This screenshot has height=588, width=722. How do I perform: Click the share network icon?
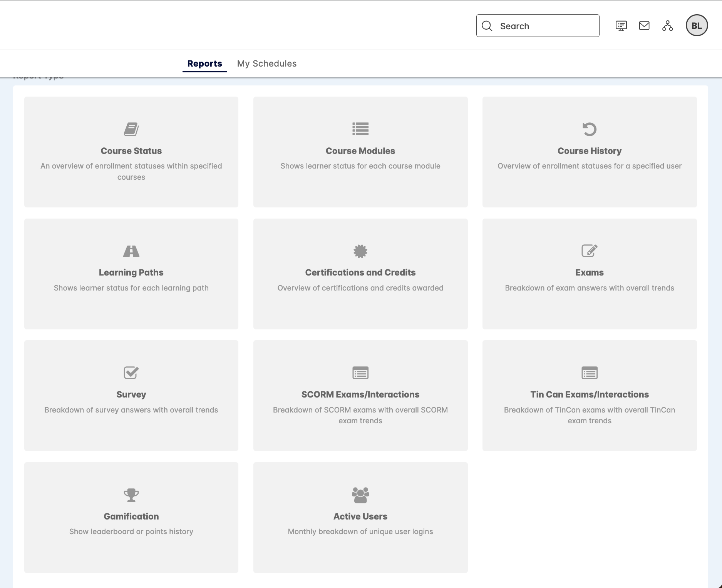(x=668, y=26)
